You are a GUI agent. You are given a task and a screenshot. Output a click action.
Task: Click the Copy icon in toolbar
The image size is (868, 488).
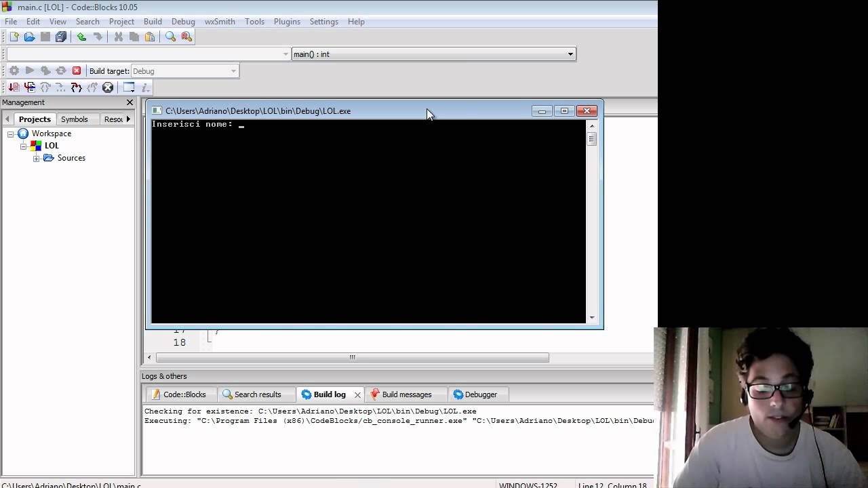coord(134,37)
